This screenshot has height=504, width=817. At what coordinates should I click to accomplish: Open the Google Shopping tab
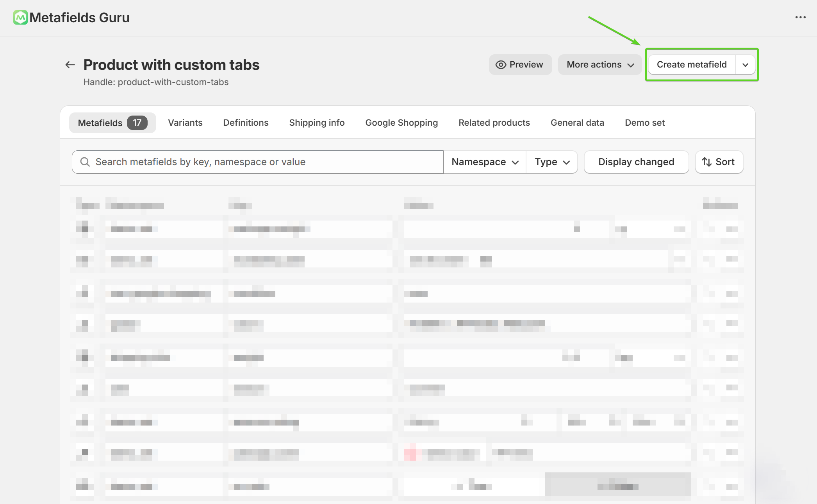(x=401, y=123)
